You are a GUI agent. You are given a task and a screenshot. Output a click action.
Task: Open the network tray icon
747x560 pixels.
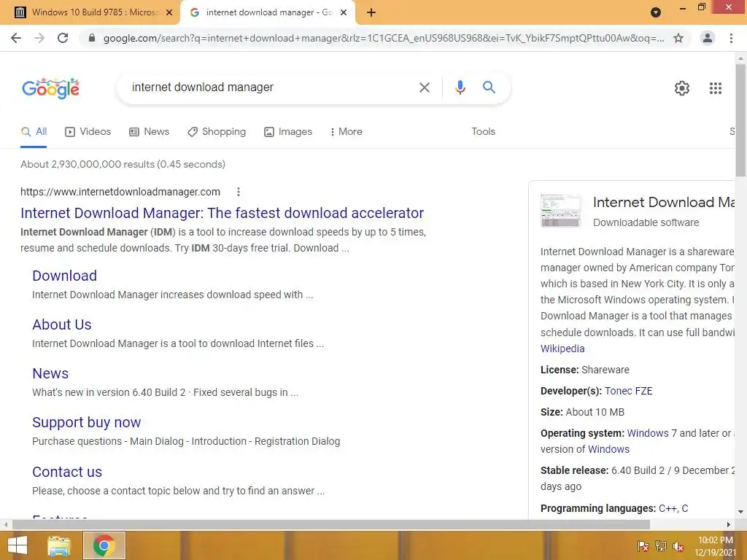coord(661,546)
